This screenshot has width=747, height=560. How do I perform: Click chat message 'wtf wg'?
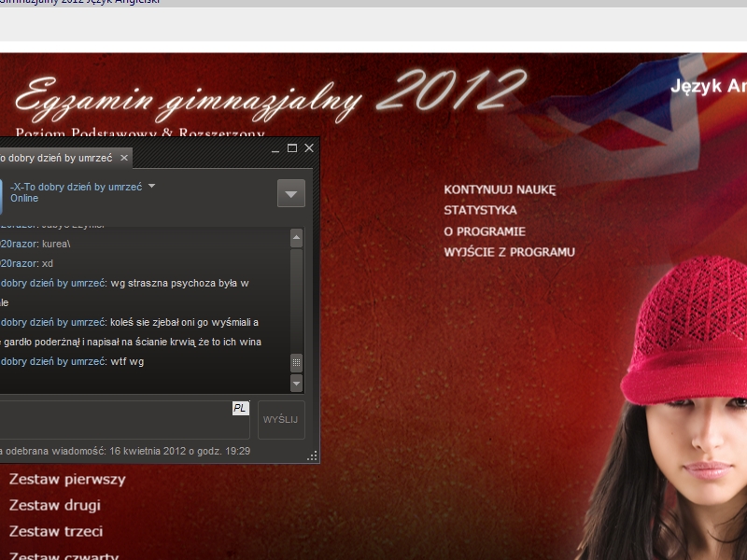click(127, 361)
